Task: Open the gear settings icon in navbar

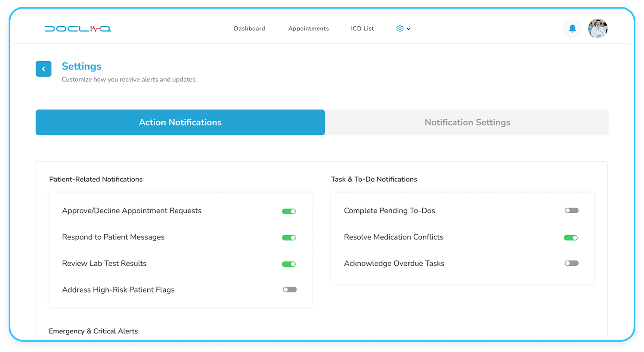Action: (x=399, y=28)
